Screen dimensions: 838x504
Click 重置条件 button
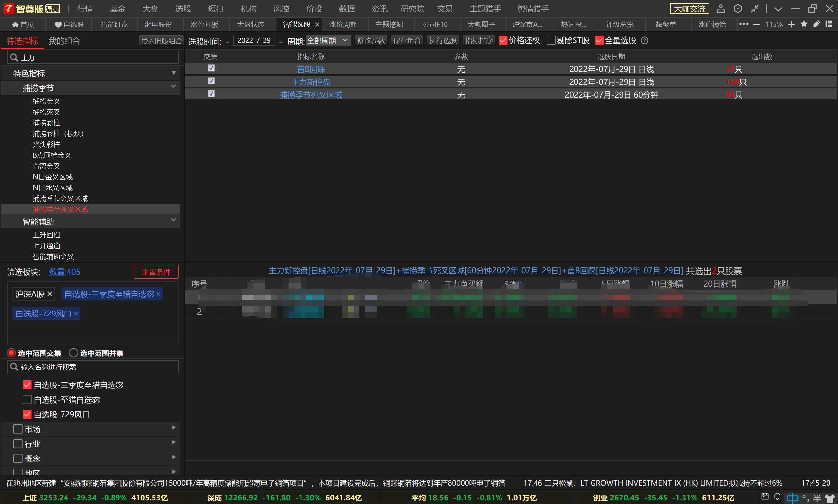(x=156, y=272)
